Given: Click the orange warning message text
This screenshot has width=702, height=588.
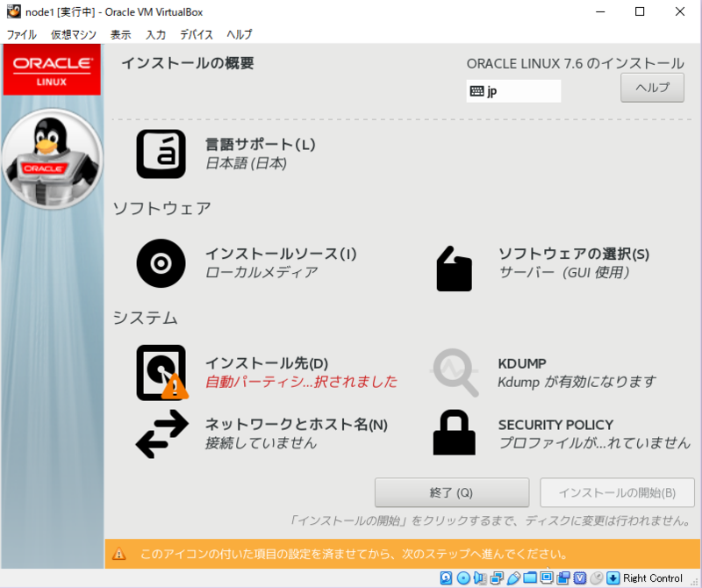Looking at the screenshot, I should coord(355,554).
